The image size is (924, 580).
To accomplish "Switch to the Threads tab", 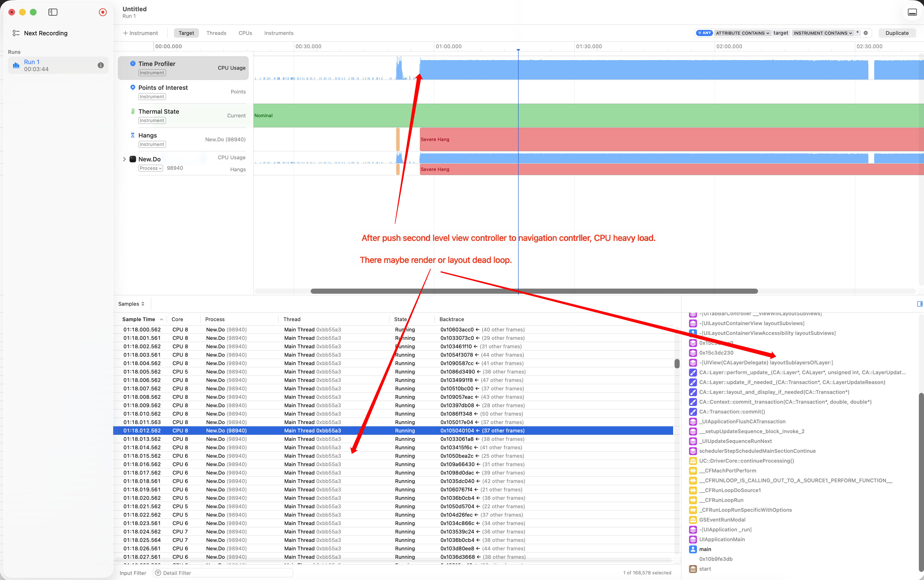I will tap(216, 33).
